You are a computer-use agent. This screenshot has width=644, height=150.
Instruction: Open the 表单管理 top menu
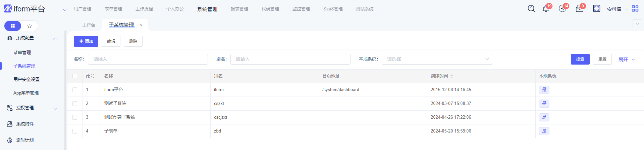(x=113, y=9)
